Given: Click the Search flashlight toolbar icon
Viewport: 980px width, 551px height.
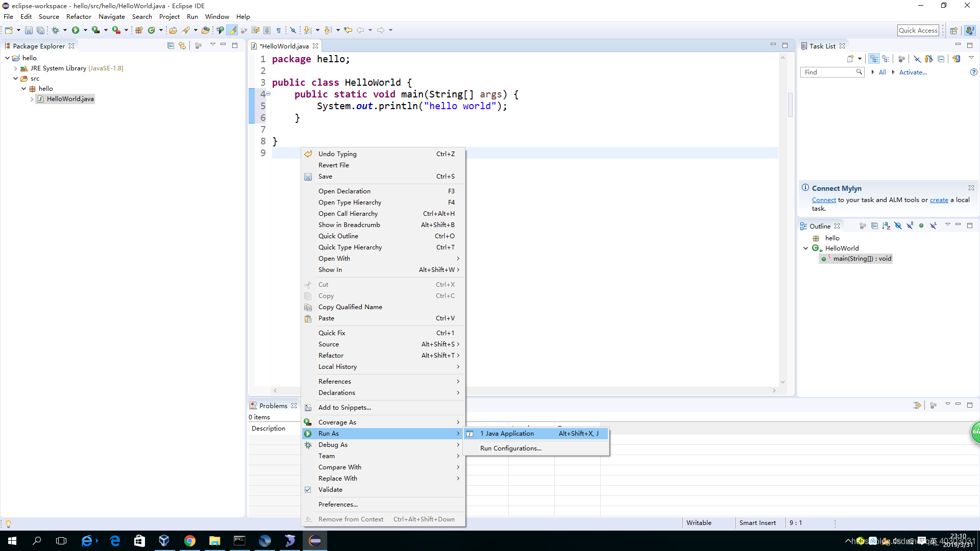Looking at the screenshot, I should pyautogui.click(x=186, y=30).
